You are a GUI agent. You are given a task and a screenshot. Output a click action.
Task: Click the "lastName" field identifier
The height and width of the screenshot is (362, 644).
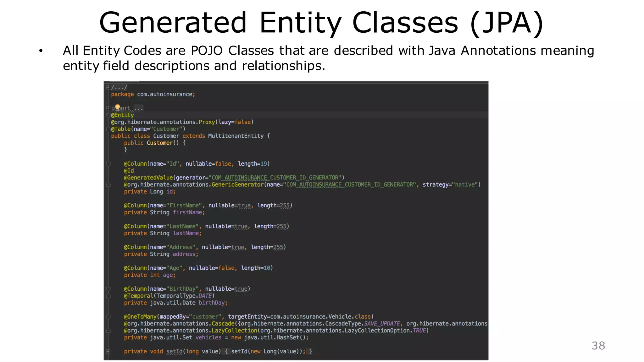(x=186, y=233)
